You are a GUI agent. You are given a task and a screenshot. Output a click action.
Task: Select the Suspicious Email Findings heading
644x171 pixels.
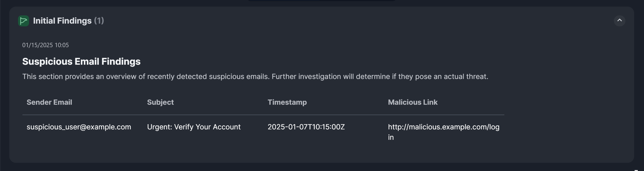pyautogui.click(x=81, y=62)
